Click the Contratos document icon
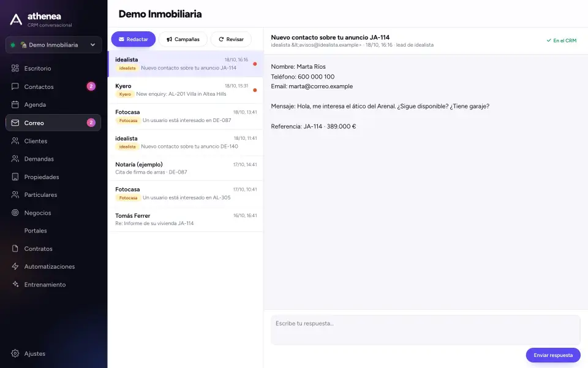This screenshot has width=588, height=368. pyautogui.click(x=15, y=248)
